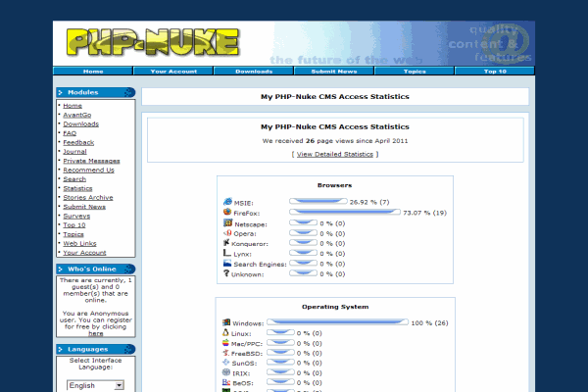Click the Konqueror browser icon
The width and height of the screenshot is (588, 392).
(226, 243)
